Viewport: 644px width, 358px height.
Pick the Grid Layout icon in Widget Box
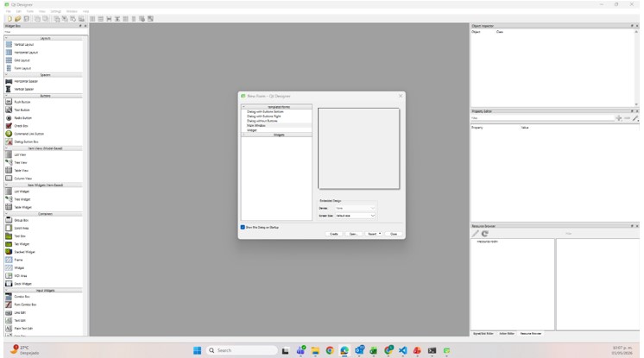[x=9, y=60]
